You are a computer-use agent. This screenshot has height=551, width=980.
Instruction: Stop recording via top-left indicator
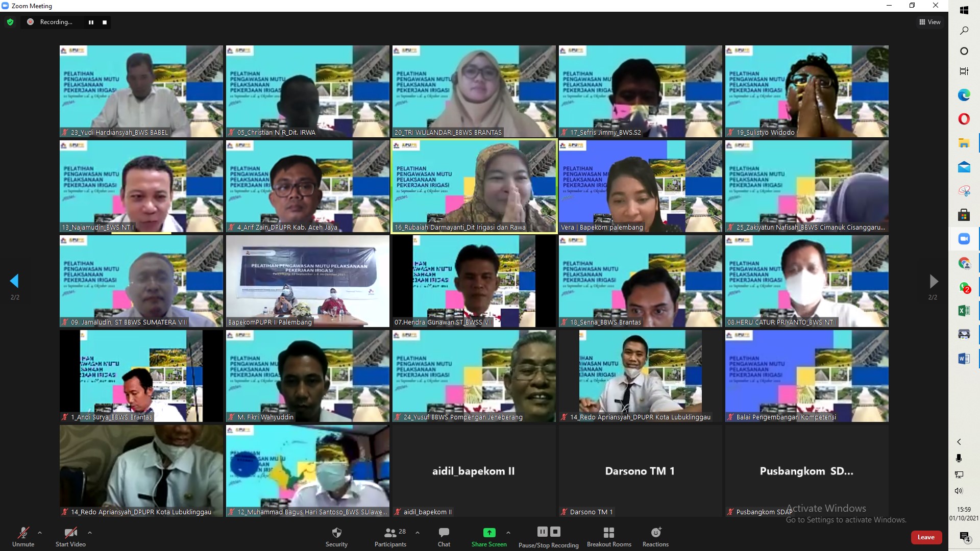pyautogui.click(x=105, y=22)
